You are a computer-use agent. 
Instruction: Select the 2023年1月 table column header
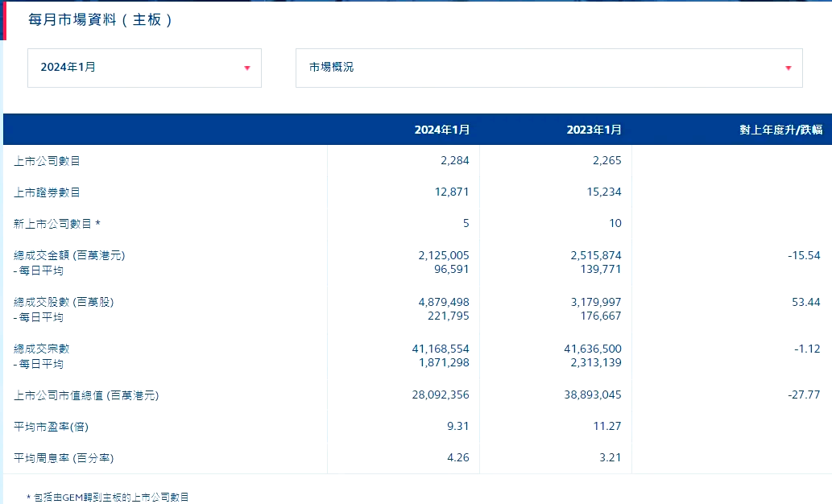[594, 130]
